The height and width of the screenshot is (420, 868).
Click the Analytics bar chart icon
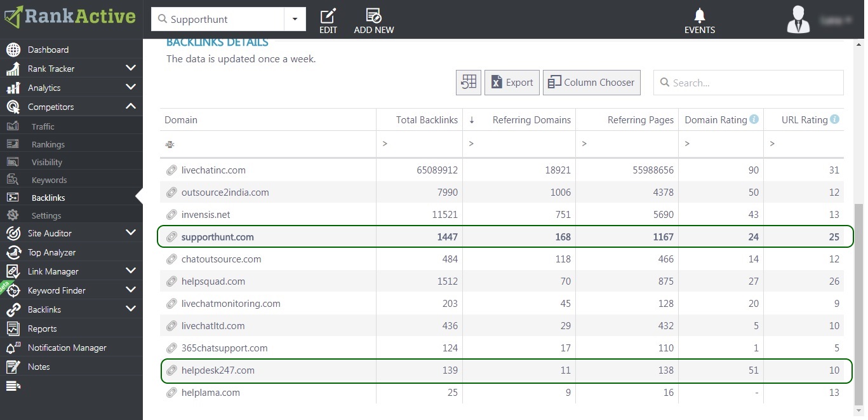pyautogui.click(x=13, y=88)
